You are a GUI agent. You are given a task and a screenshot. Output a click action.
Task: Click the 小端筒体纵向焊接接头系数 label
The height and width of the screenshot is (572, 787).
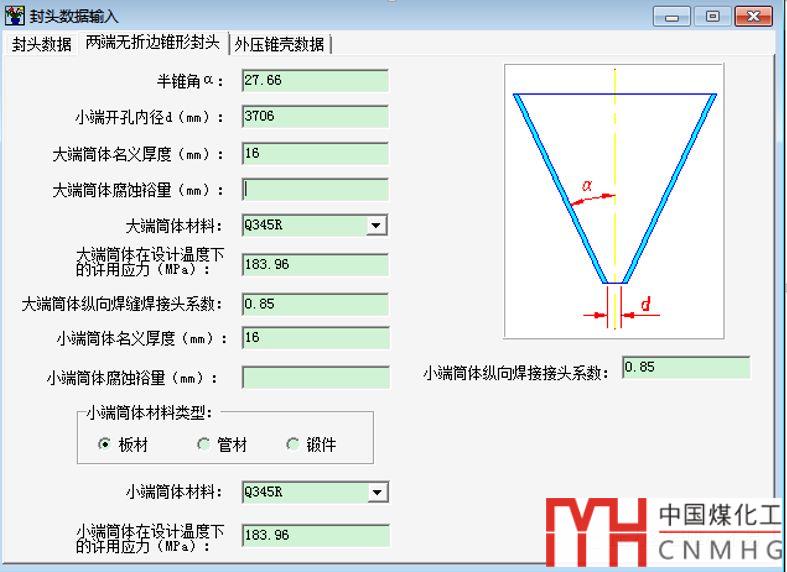click(516, 373)
